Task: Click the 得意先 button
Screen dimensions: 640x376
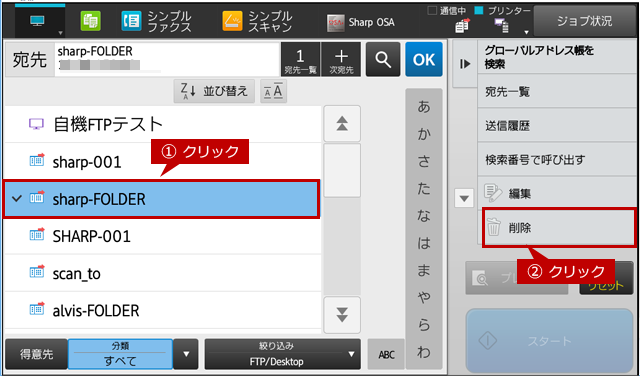Action: coord(36,354)
